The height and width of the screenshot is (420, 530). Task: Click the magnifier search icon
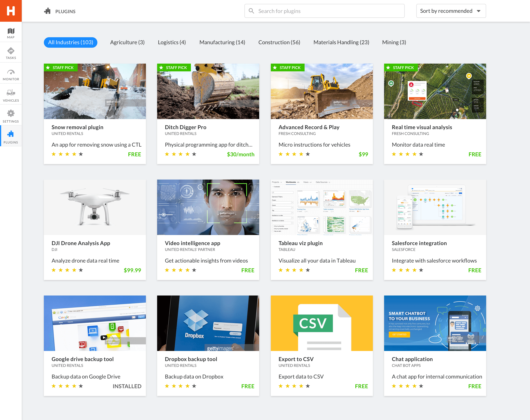pos(251,11)
